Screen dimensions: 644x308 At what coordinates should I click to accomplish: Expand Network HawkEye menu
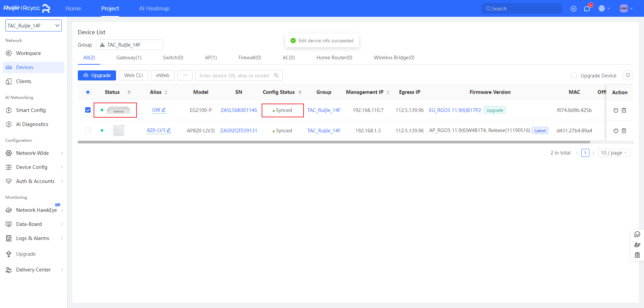33,210
